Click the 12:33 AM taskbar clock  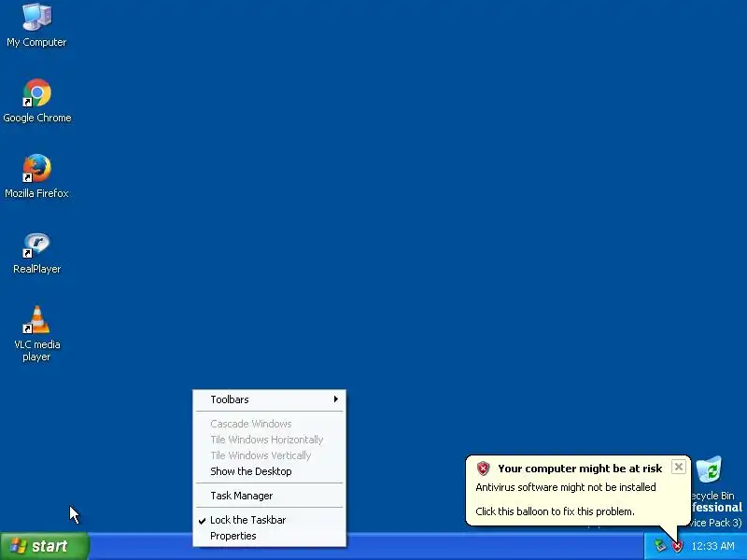(712, 546)
